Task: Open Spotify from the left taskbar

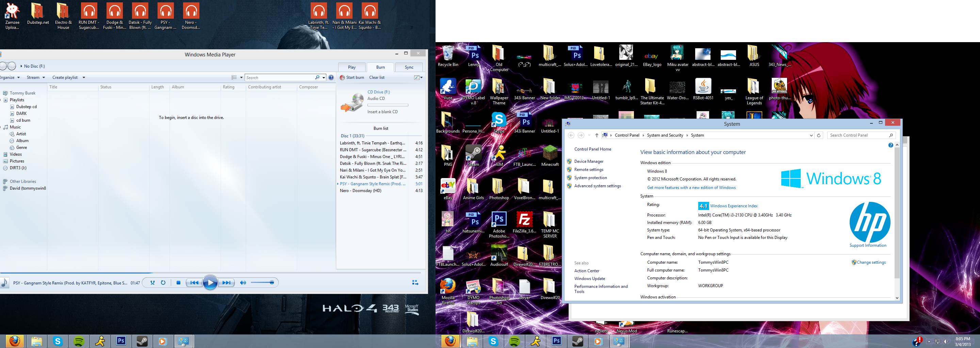Action: pyautogui.click(x=79, y=341)
